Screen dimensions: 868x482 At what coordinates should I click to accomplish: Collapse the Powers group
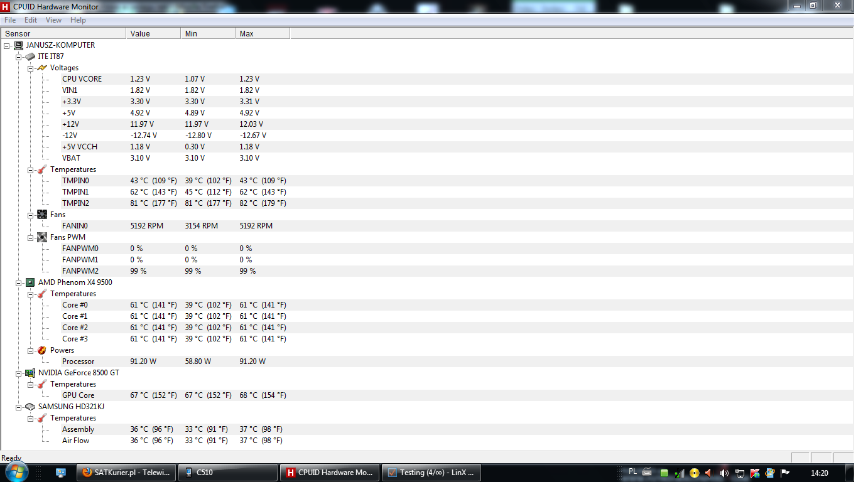click(31, 351)
